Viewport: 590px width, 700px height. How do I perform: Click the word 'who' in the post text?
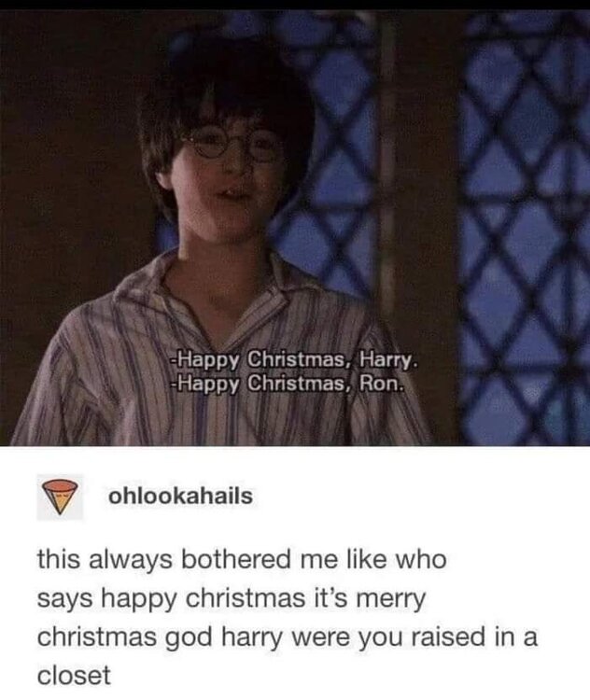coord(422,560)
